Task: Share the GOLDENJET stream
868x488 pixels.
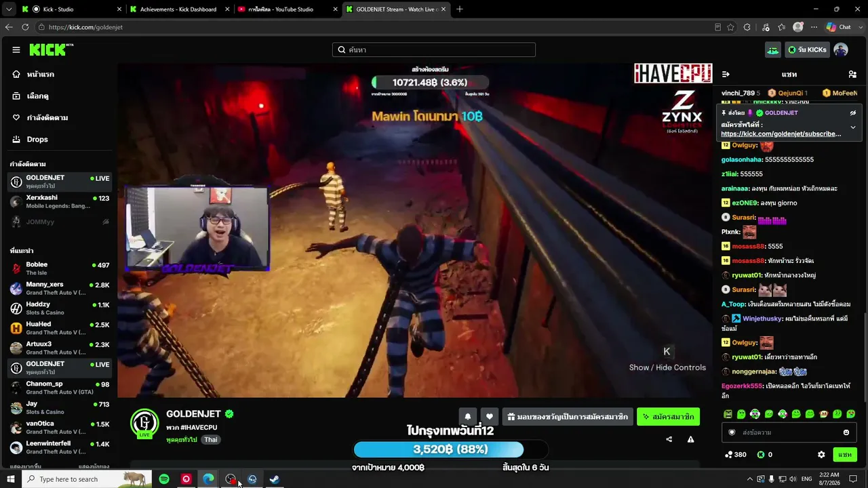Action: pos(669,439)
